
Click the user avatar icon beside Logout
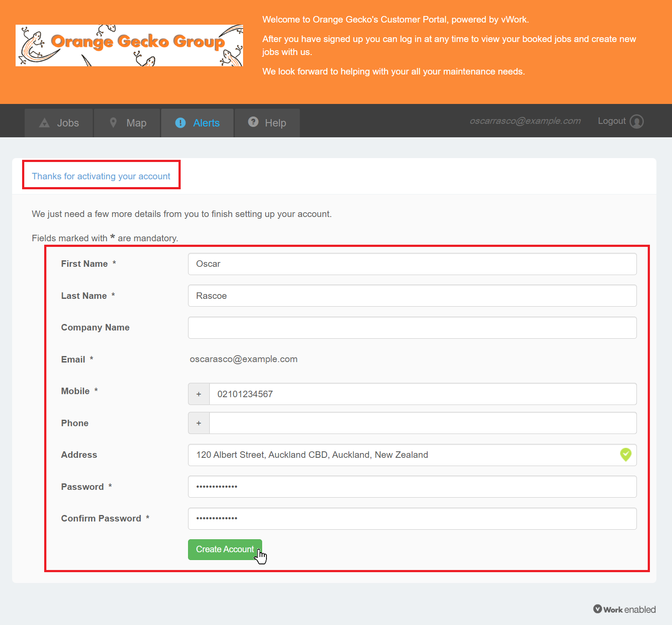[x=636, y=121]
